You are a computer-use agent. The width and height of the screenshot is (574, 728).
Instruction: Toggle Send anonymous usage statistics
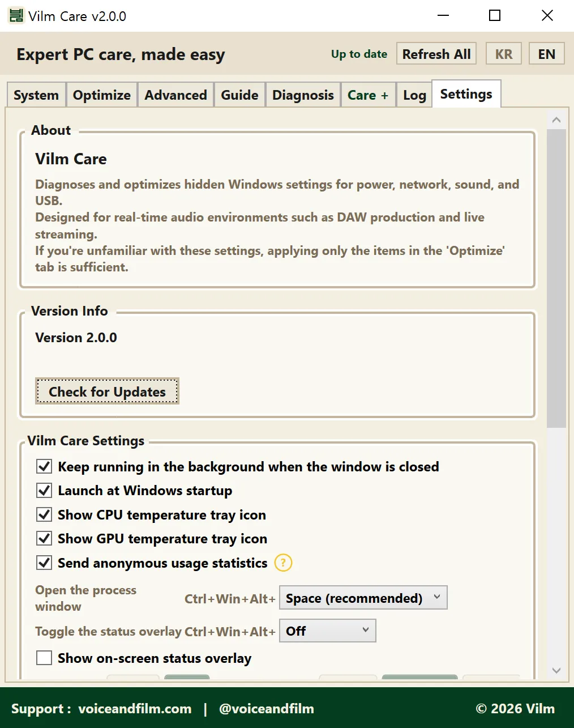[x=44, y=563]
